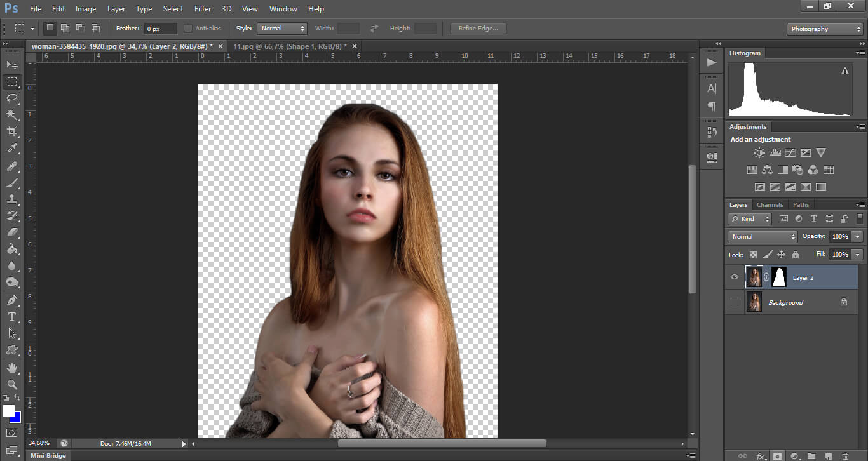This screenshot has height=461, width=868.
Task: Add a Channel Mixer adjustment
Action: (813, 170)
